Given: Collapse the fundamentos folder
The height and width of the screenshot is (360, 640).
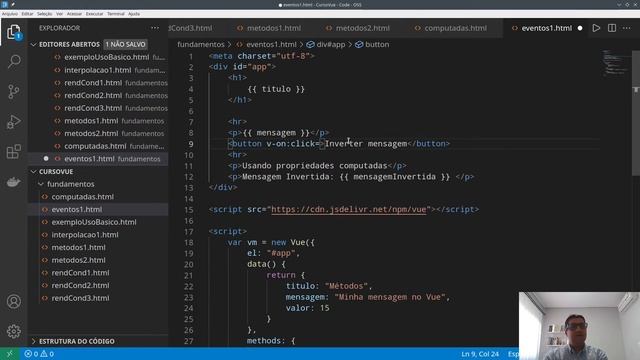Looking at the screenshot, I should pos(41,184).
